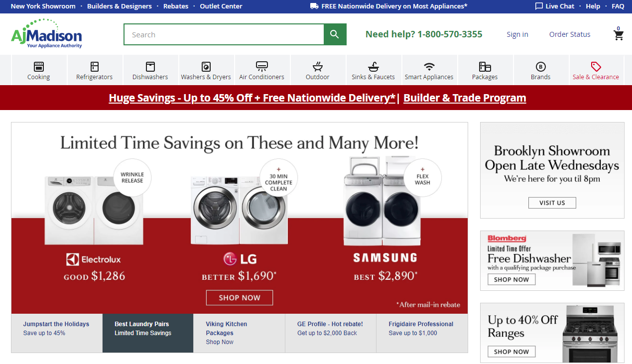
Task: Open New York Showroom link
Action: tap(43, 6)
